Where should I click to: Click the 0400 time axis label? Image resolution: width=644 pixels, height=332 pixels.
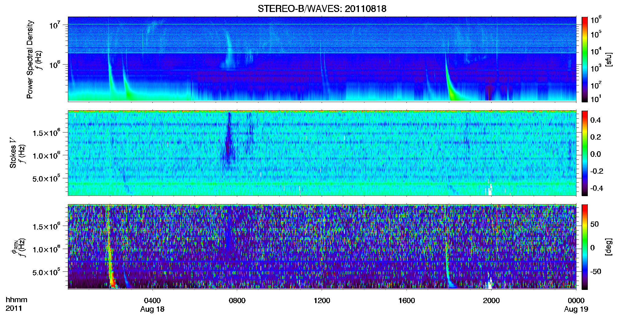pos(152,300)
